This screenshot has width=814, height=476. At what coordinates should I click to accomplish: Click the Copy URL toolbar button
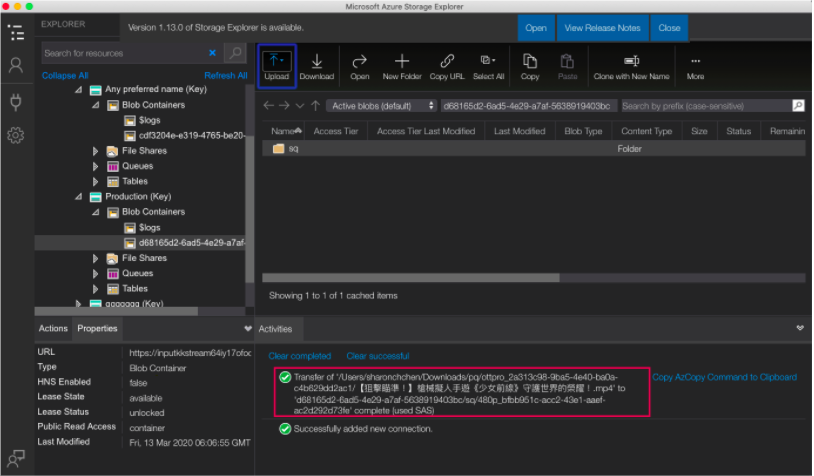coord(447,66)
